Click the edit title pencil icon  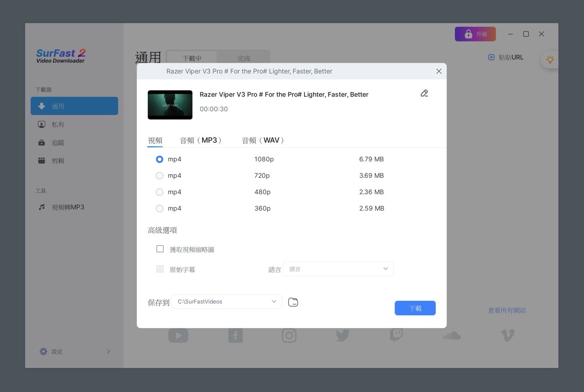(424, 93)
